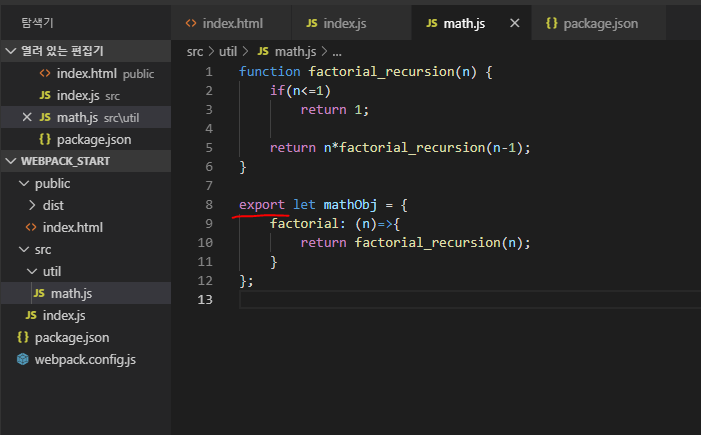Click the webpack.config.js cube icon
This screenshot has height=435, width=701.
click(x=23, y=359)
